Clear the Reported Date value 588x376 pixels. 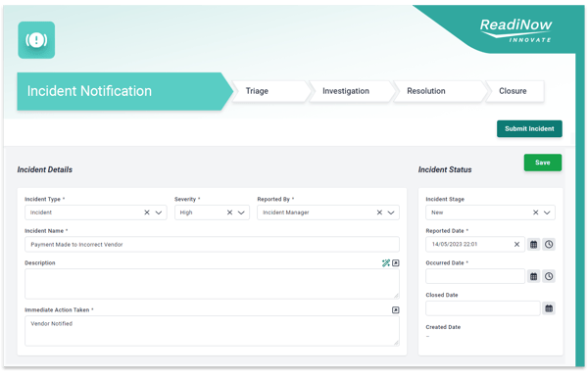click(x=516, y=244)
